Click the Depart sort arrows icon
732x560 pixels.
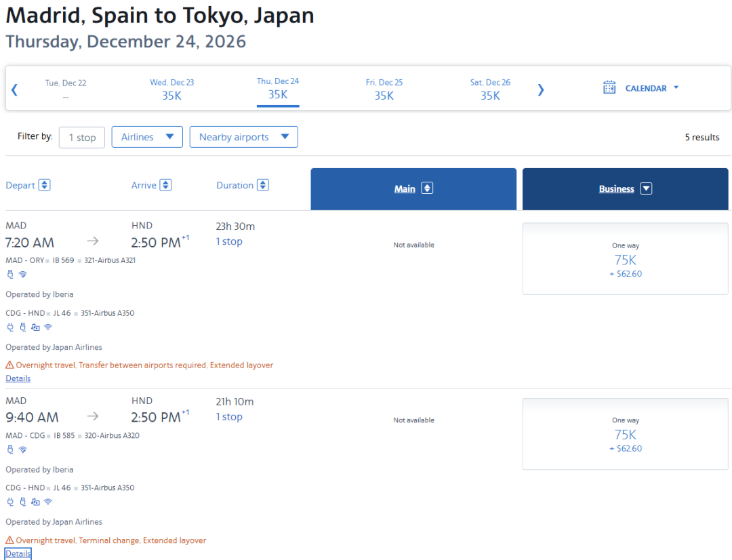(x=44, y=185)
